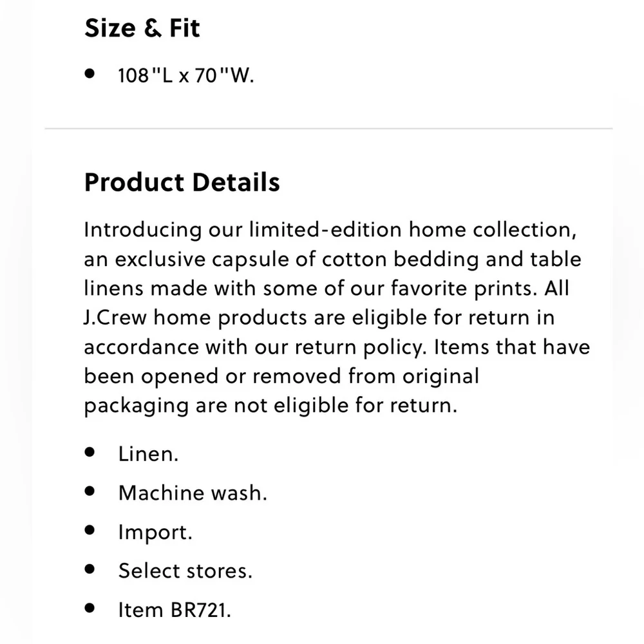Click the divider line below Size & Fit

(328, 129)
